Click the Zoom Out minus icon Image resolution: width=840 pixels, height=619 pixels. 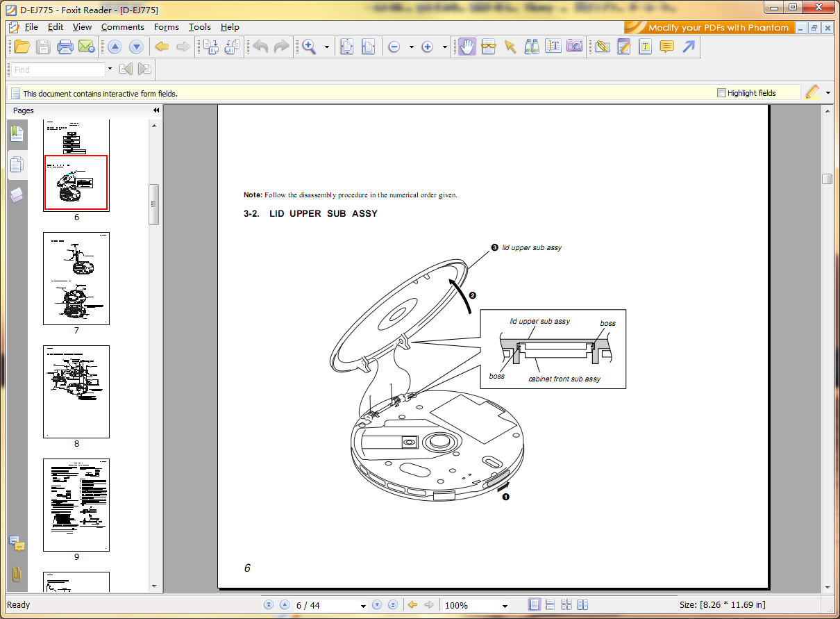(x=394, y=47)
